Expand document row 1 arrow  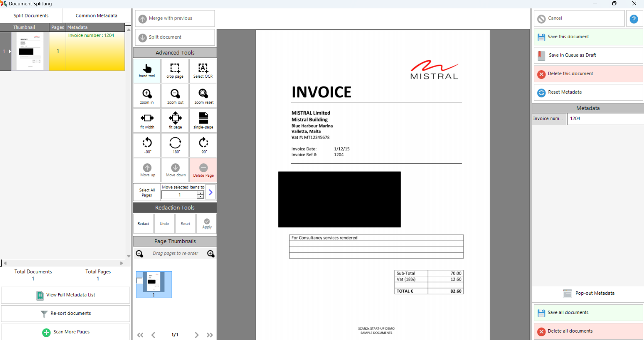[10, 51]
